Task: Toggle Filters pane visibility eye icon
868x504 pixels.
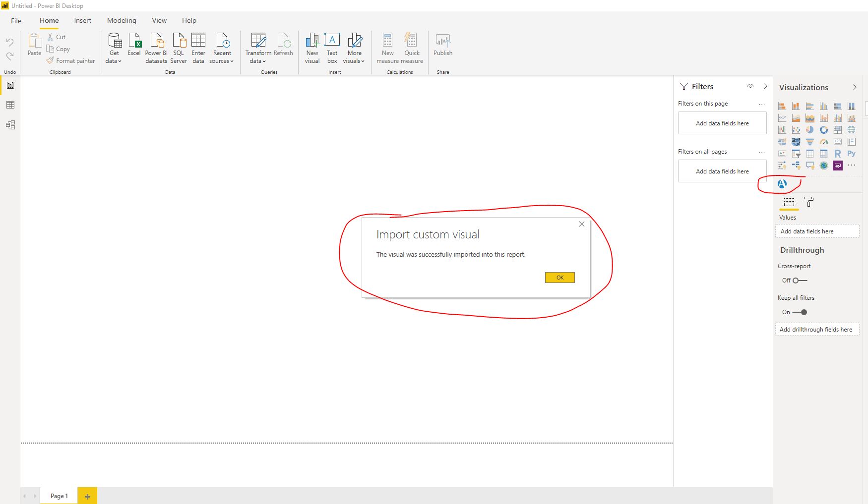Action: 750,86
